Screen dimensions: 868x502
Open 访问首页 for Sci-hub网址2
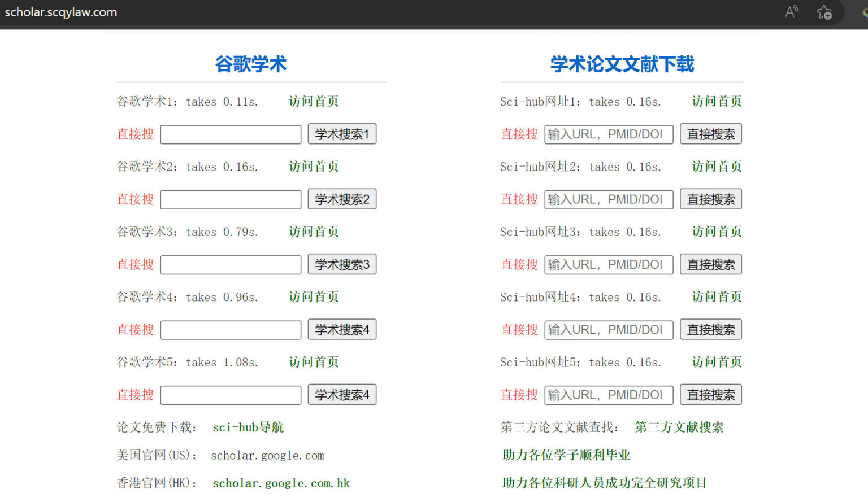click(715, 166)
